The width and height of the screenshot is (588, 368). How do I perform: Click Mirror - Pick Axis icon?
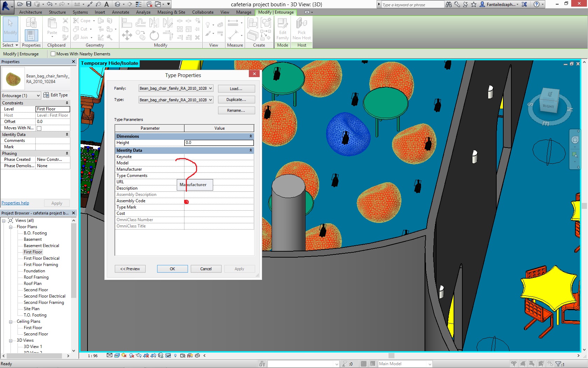click(154, 23)
